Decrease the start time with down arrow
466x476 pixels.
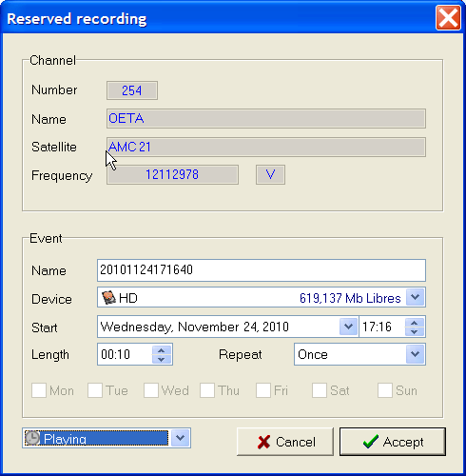coord(414,331)
